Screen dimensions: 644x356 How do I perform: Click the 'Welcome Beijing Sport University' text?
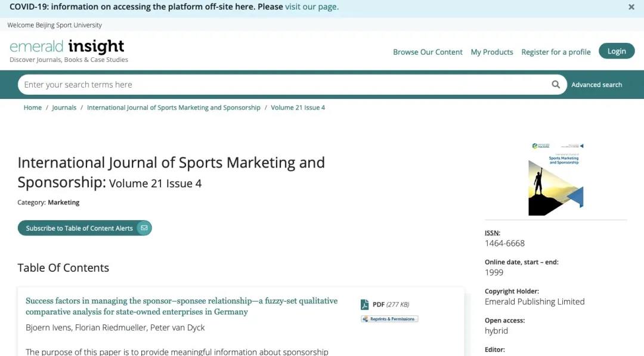click(x=55, y=25)
